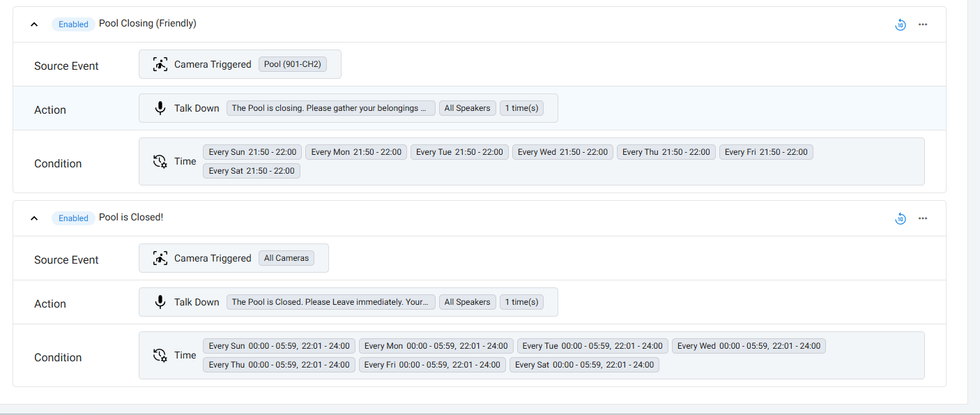Click Camera Triggered icon in Pool is Closed! rule

click(x=160, y=258)
